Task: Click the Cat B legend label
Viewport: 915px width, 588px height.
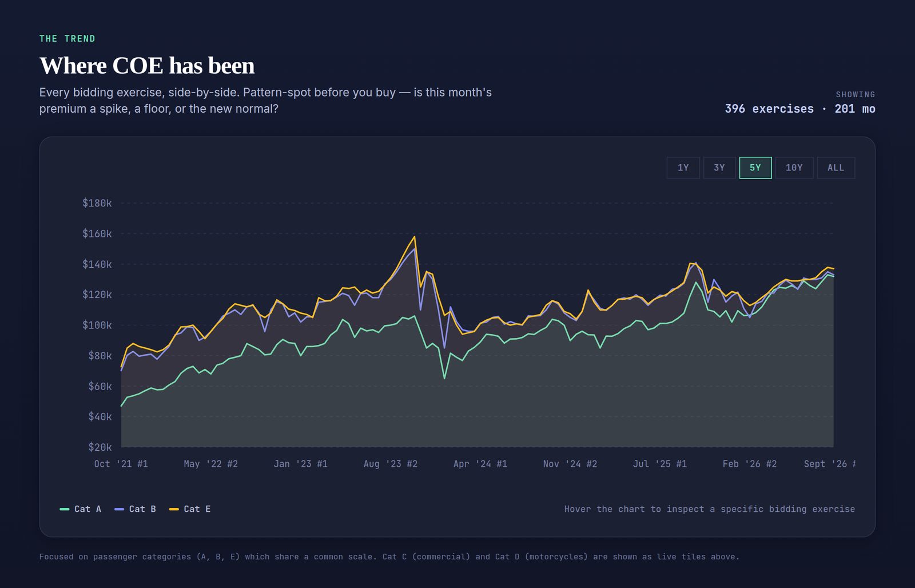Action: pyautogui.click(x=142, y=509)
